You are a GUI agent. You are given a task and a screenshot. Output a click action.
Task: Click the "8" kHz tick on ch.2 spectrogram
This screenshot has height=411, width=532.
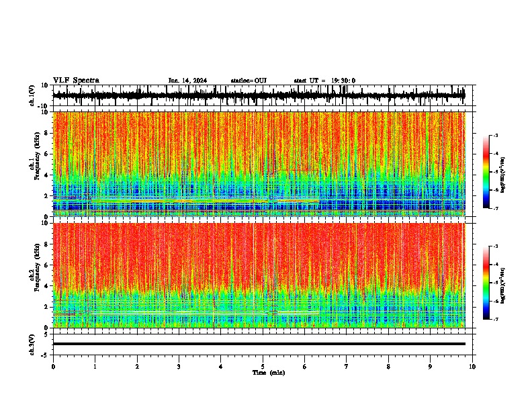point(47,244)
